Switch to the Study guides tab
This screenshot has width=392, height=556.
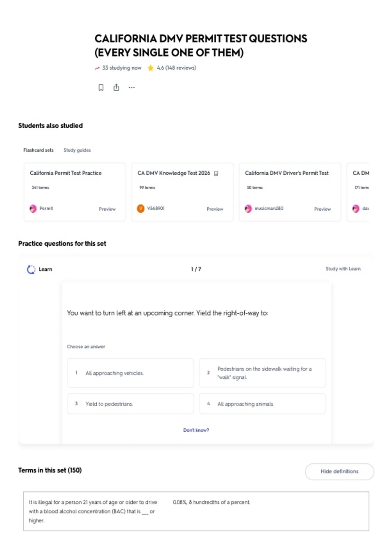point(77,150)
